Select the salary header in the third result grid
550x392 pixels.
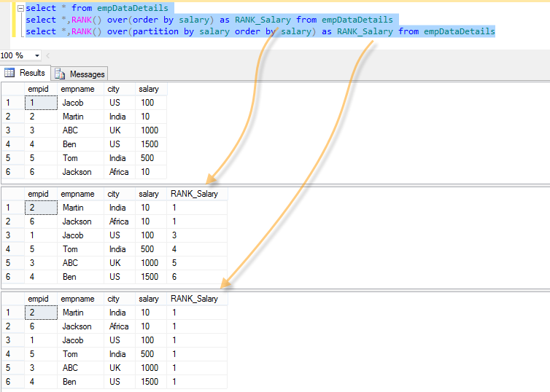[151, 299]
